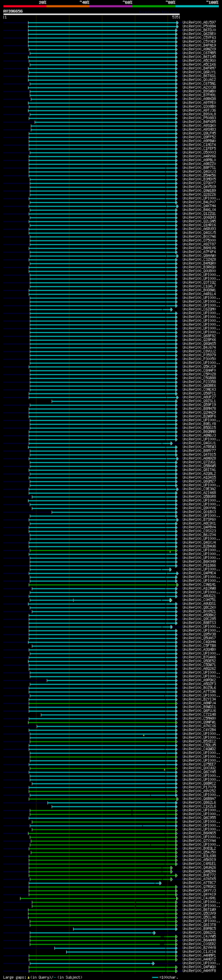222x980 pixels.
Task: Open the UniRef100_B6TDJ0 entry
Action: point(199,30)
